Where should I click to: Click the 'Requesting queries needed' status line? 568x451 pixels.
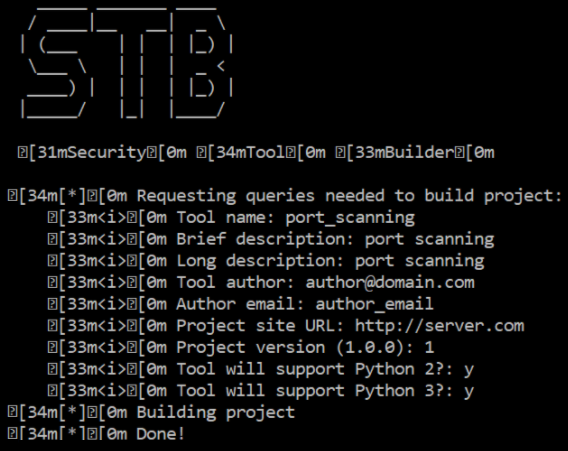click(285, 196)
